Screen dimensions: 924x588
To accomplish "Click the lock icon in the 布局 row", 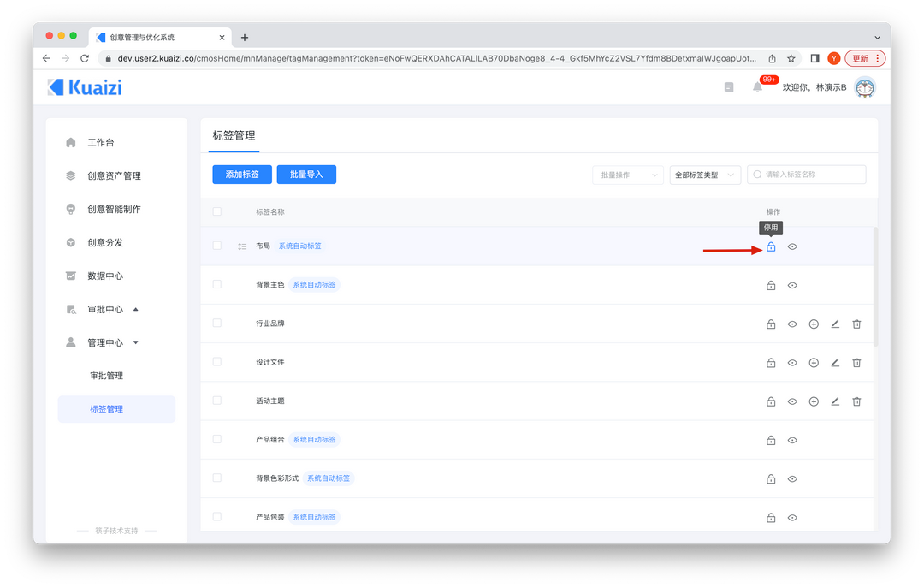I will click(771, 246).
